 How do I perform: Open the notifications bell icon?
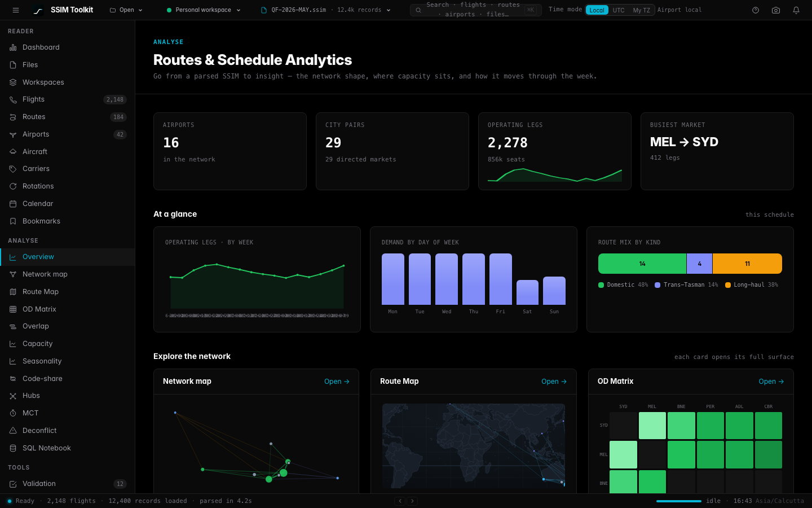point(796,10)
